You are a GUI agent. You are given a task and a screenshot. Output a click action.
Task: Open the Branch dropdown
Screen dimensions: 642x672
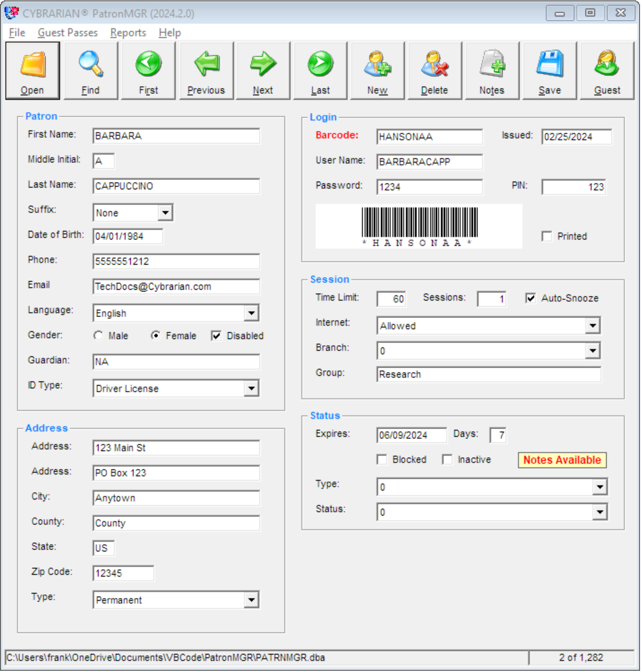tap(593, 351)
